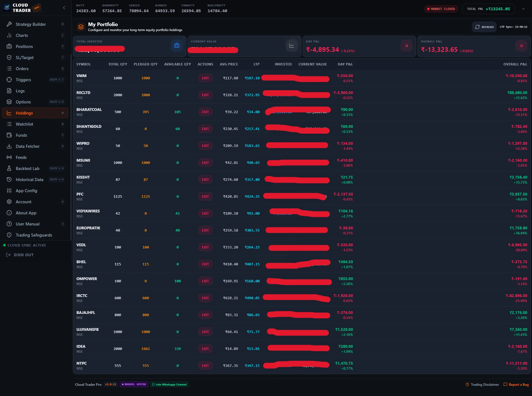Image resolution: width=532 pixels, height=396 pixels.
Task: Click the SENSEX index value
Action: [x=139, y=11]
